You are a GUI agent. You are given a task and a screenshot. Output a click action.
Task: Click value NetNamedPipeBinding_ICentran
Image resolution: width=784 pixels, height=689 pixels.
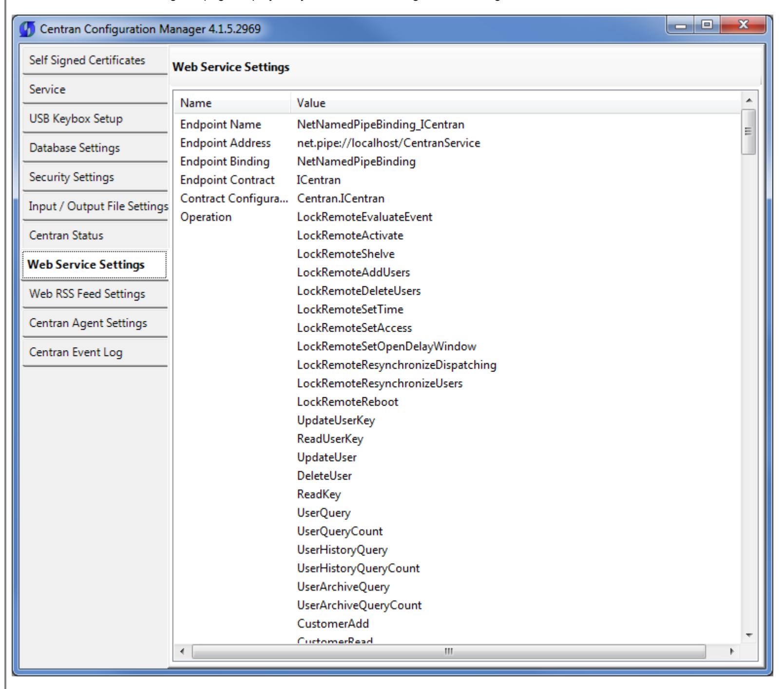[381, 125]
